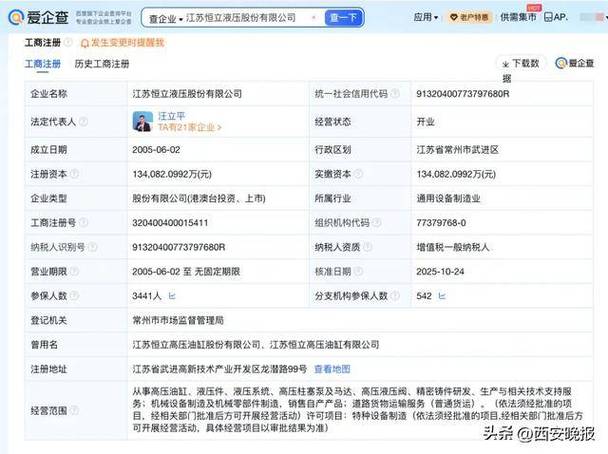Click the 查一下 search button
608x454 pixels.
[x=343, y=18]
